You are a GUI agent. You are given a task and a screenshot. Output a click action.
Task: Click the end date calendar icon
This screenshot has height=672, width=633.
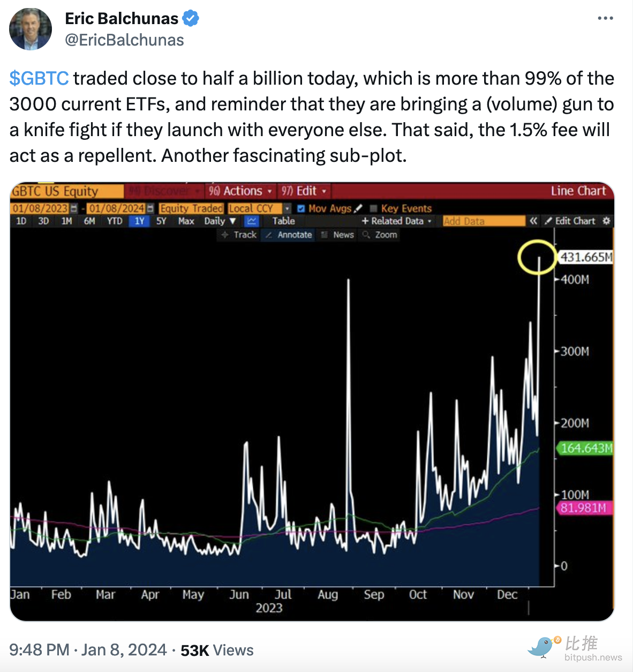coord(150,208)
